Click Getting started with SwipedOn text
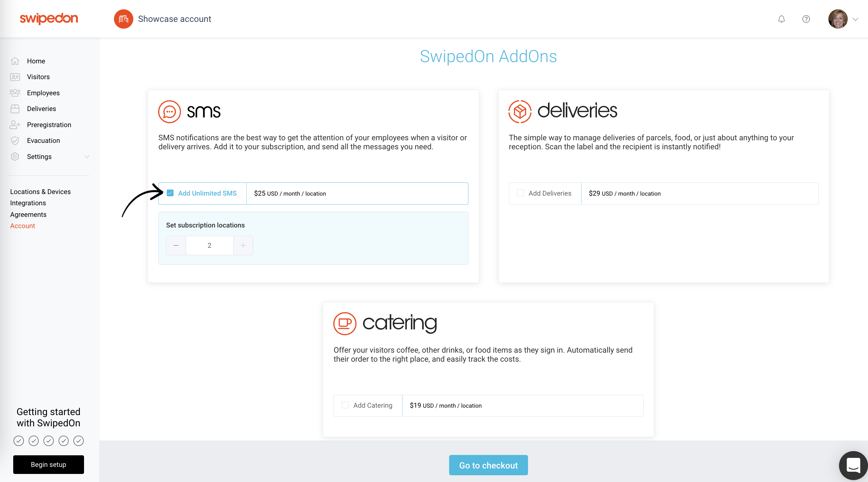The width and height of the screenshot is (868, 482). (x=49, y=417)
